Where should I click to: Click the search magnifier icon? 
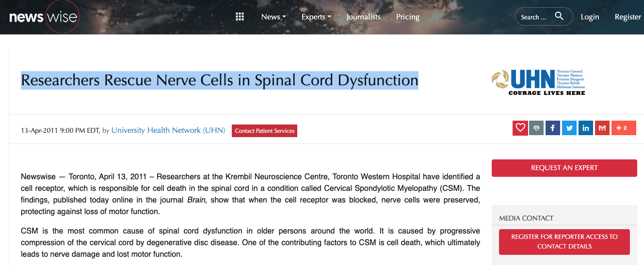[559, 16]
